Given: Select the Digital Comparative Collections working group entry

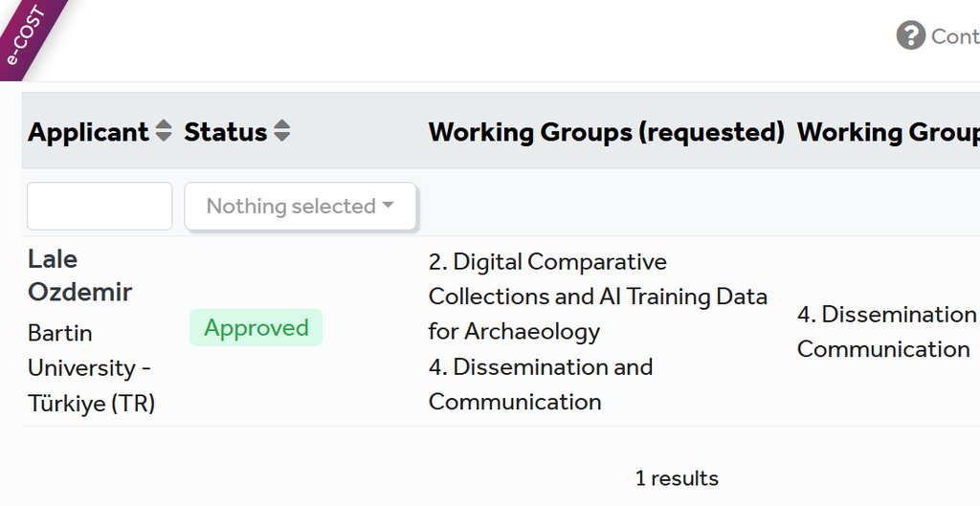Looking at the screenshot, I should coord(597,279).
